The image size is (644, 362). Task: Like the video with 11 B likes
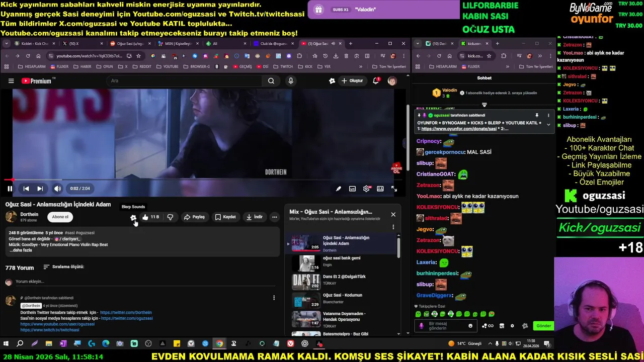(150, 217)
